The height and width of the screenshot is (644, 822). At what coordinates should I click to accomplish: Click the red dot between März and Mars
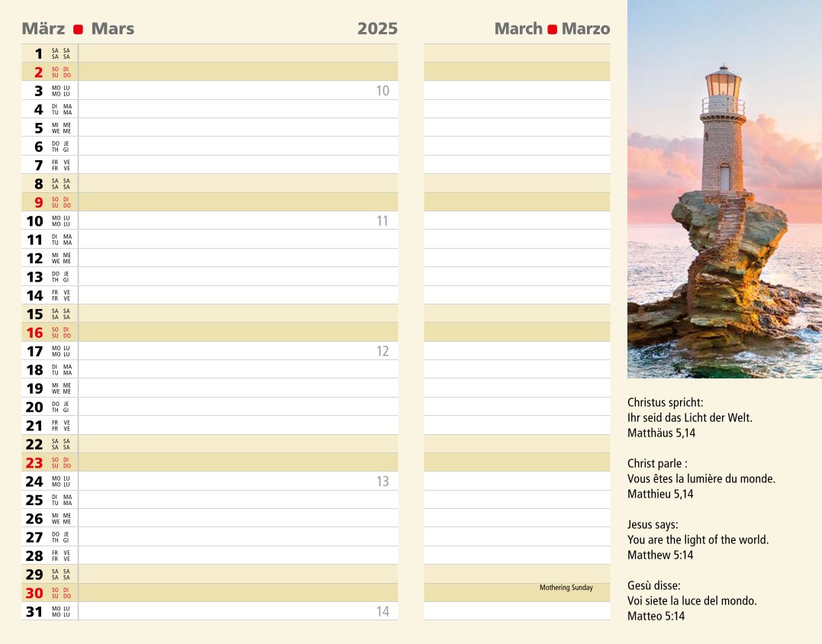click(78, 30)
